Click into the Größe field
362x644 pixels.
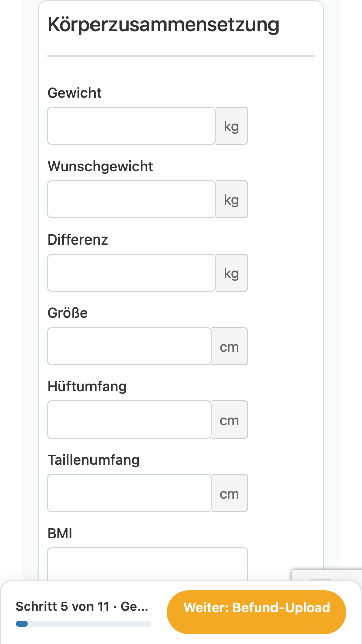(129, 346)
